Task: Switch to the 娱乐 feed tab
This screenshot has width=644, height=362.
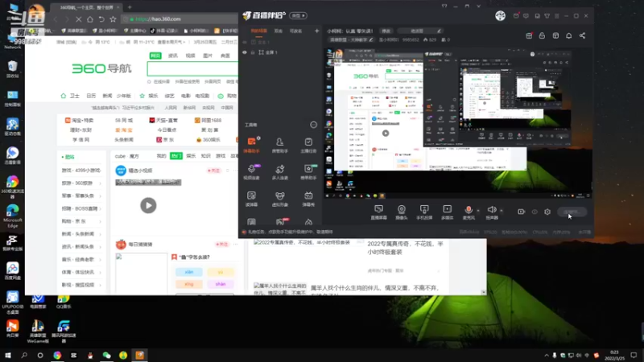Action: pyautogui.click(x=191, y=156)
